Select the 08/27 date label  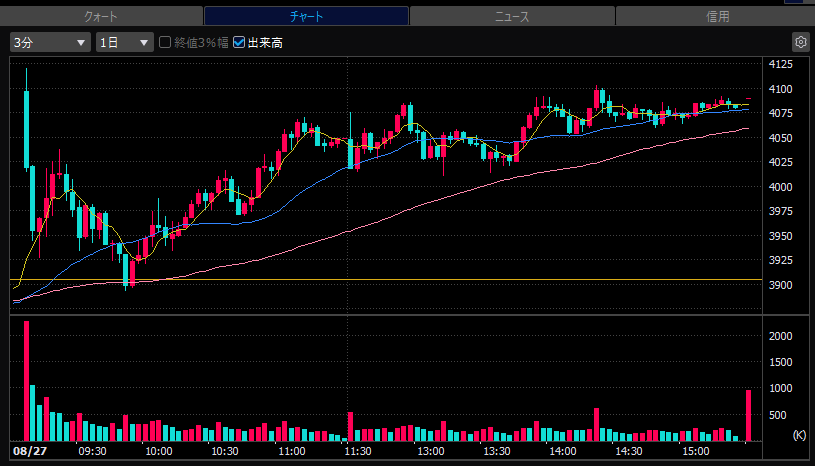coord(30,451)
